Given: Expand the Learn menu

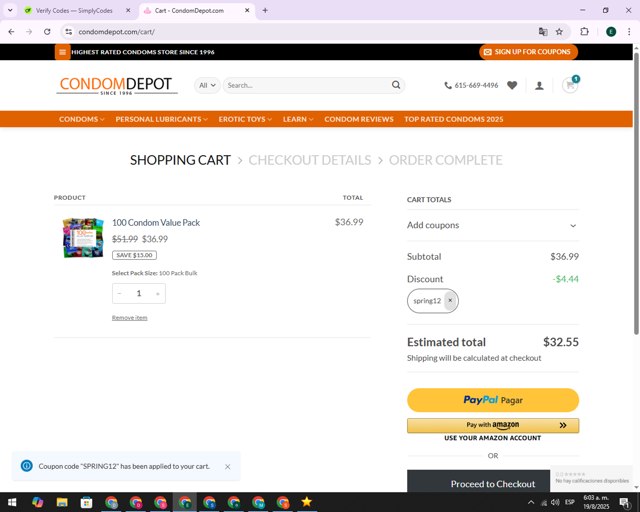Looking at the screenshot, I should click(298, 119).
